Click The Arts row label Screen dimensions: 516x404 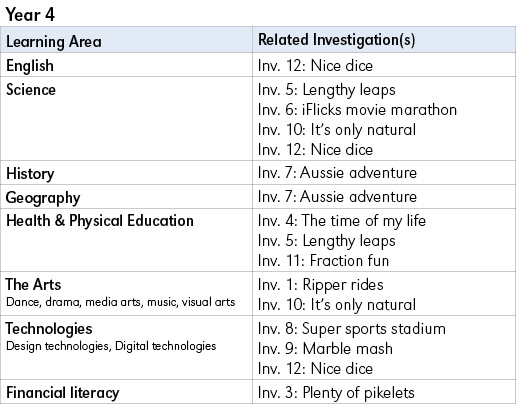tap(33, 285)
